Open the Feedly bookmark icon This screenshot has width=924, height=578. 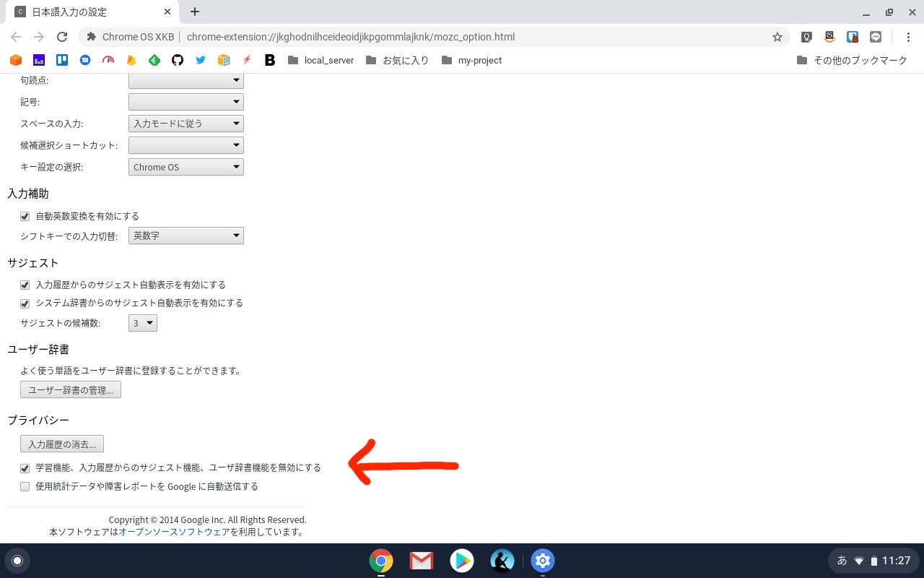pyautogui.click(x=154, y=60)
